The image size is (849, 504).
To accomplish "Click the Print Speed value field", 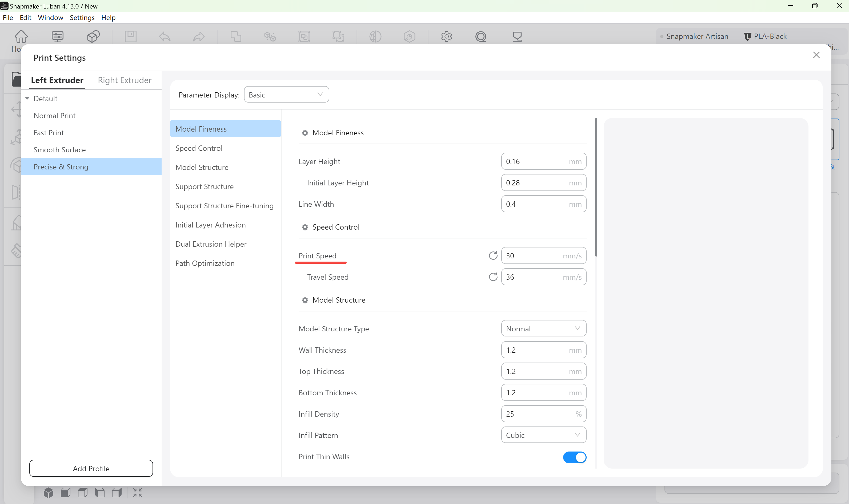I will 543,256.
